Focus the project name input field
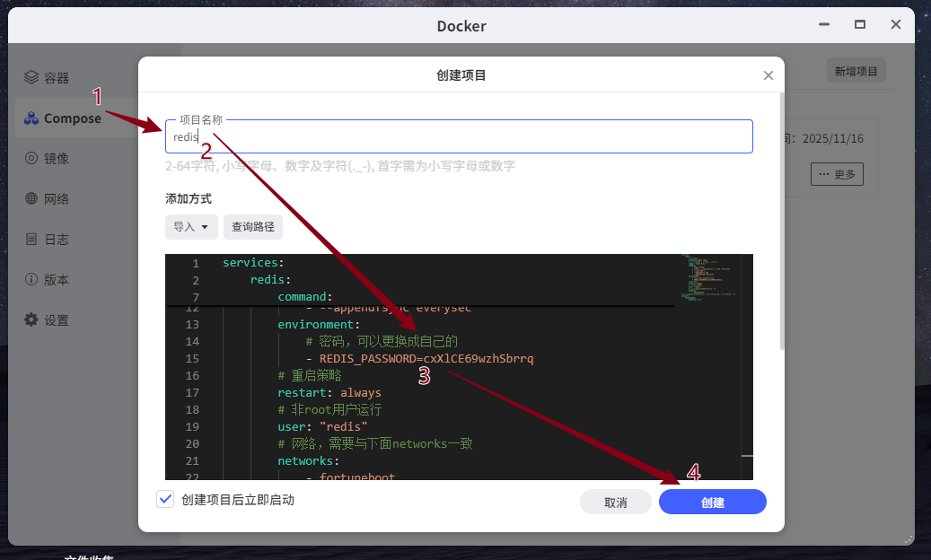 [x=458, y=137]
